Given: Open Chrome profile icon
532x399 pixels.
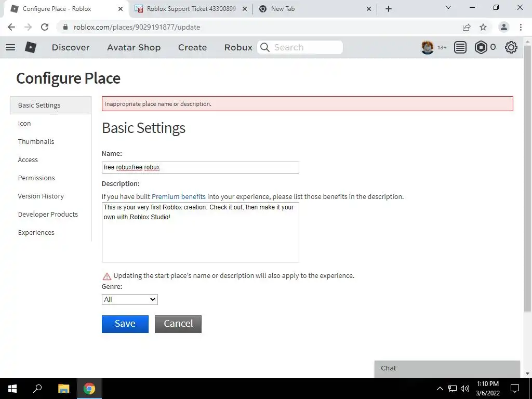Looking at the screenshot, I should (x=504, y=27).
